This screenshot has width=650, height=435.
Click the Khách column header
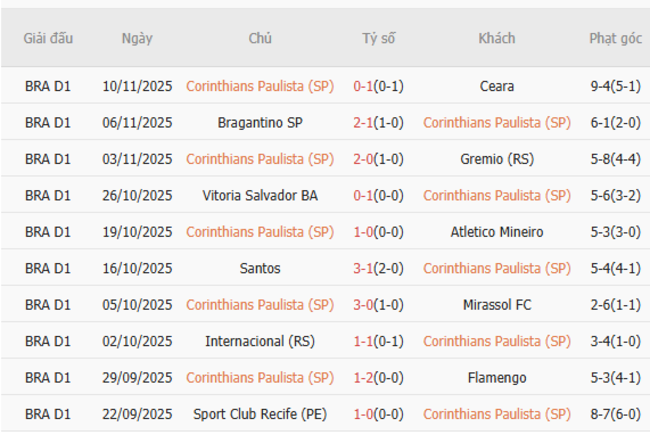(x=496, y=39)
